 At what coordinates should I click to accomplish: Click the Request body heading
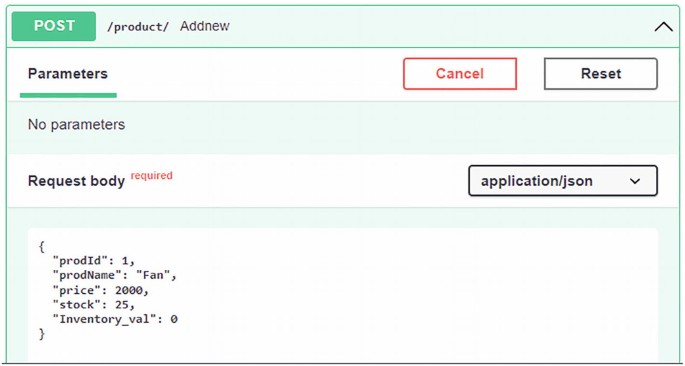[x=76, y=181]
